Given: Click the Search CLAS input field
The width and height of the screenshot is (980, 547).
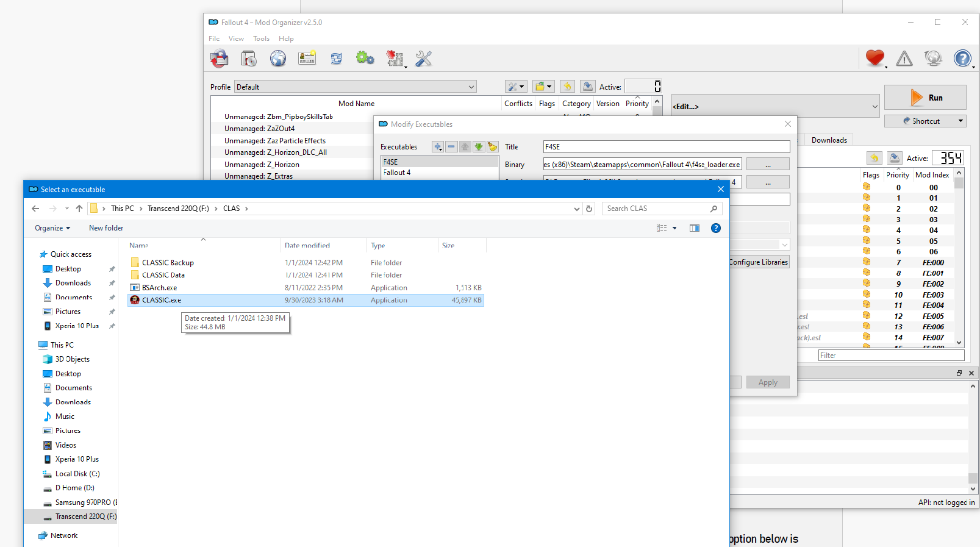Looking at the screenshot, I should [x=656, y=209].
